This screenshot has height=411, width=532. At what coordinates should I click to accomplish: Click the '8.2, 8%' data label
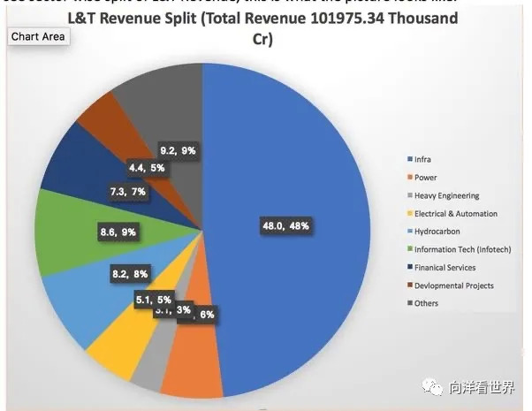pyautogui.click(x=130, y=273)
